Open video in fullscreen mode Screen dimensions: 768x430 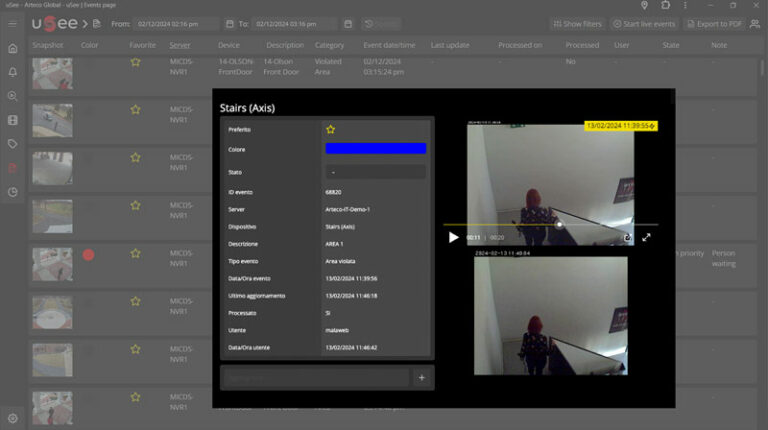pos(646,237)
